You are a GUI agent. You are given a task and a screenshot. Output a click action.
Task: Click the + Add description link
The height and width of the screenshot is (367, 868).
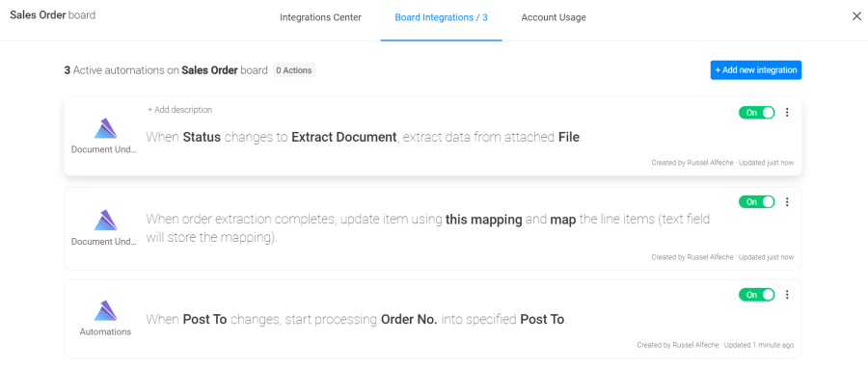(x=180, y=110)
